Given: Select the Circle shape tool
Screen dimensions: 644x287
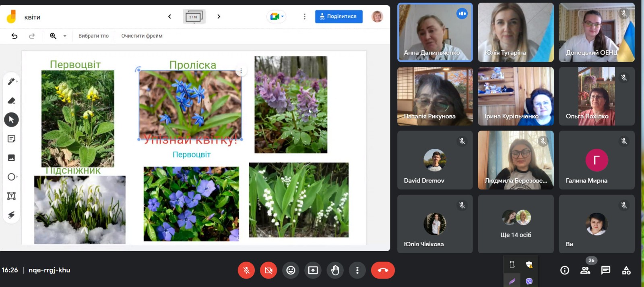Looking at the screenshot, I should coord(11,177).
